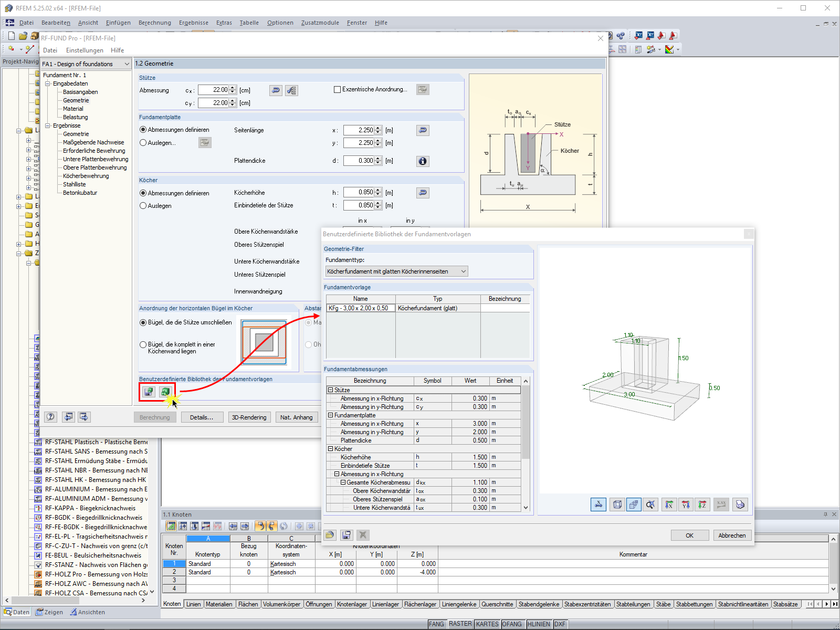Image resolution: width=840 pixels, height=630 pixels.
Task: Open Berechnung menu in RFEM menu bar
Action: pyautogui.click(x=155, y=23)
